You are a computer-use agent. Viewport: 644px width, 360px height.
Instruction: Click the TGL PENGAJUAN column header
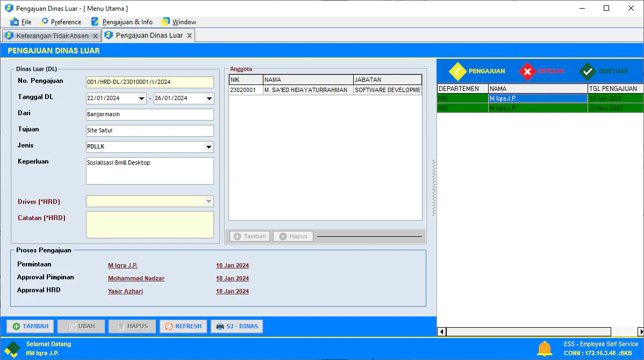[616, 88]
